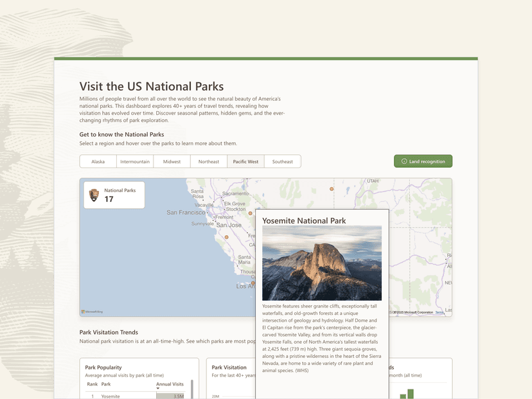This screenshot has height=399, width=532.
Task: Select the orange park marker below UTAH label
Action: [332, 189]
